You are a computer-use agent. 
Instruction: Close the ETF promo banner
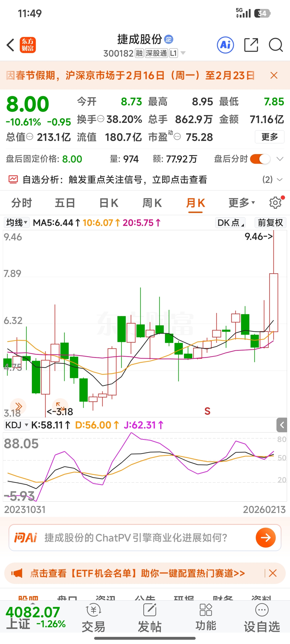click(x=272, y=573)
